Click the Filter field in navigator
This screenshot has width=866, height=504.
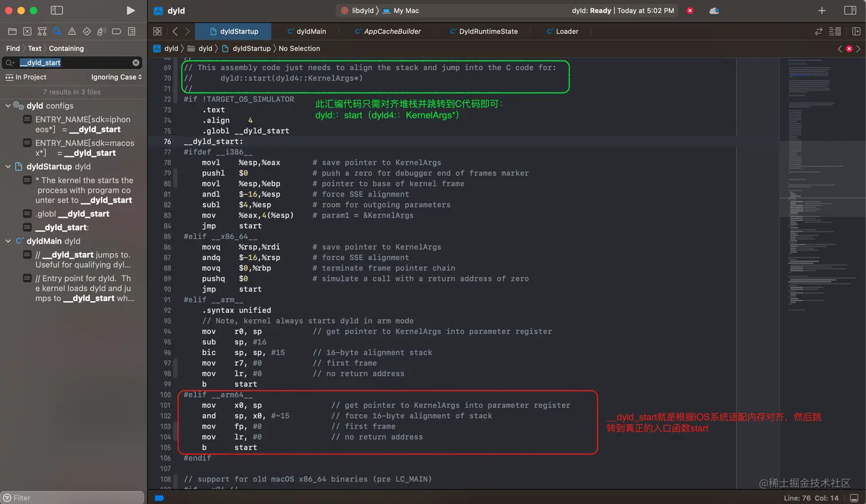click(73, 497)
